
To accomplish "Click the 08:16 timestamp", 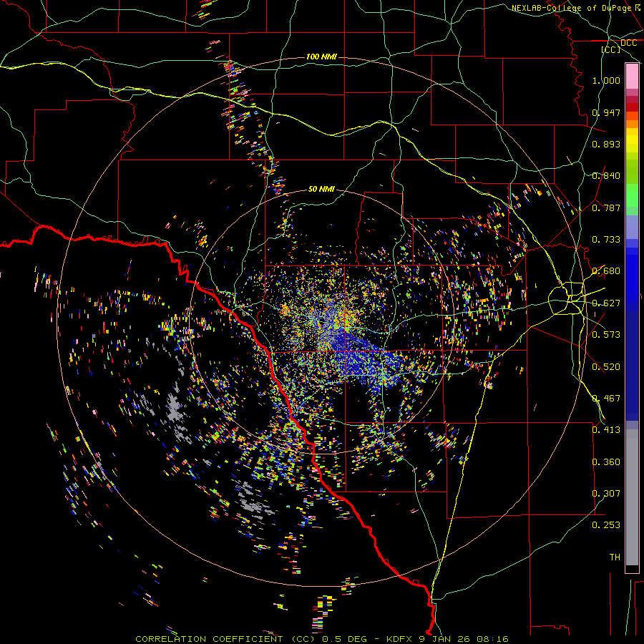I will point(492,639).
